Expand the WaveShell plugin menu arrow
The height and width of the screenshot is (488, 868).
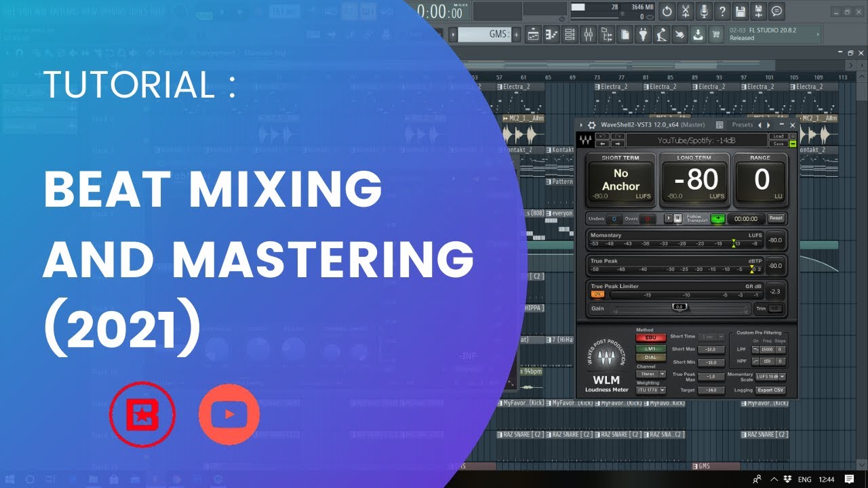tap(581, 125)
